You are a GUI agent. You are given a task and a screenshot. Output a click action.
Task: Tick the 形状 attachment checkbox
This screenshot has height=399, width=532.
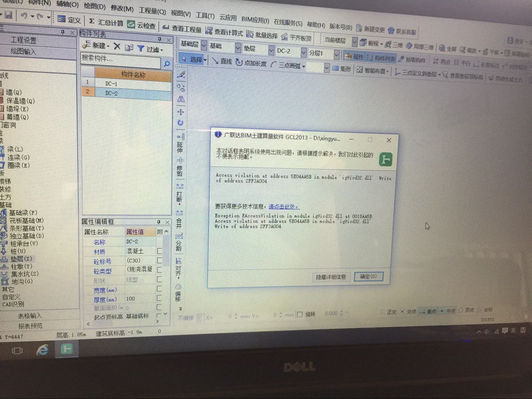pyautogui.click(x=159, y=279)
